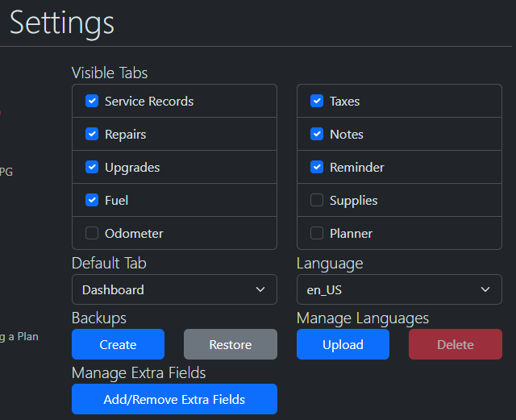Click the red Delete language button
The image size is (516, 420).
pyautogui.click(x=455, y=344)
